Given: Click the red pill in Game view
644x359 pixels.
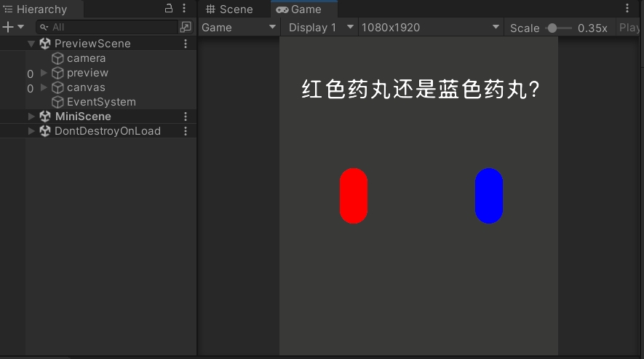Looking at the screenshot, I should 354,196.
